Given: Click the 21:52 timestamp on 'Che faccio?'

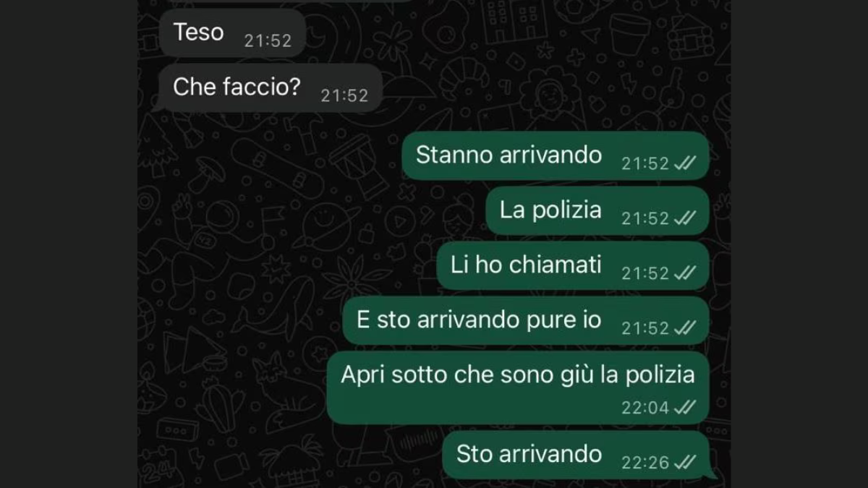Looking at the screenshot, I should coord(344,95).
